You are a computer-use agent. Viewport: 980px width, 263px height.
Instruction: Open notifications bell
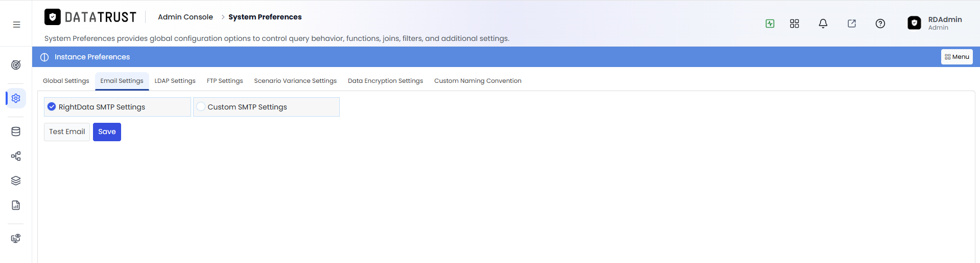[x=823, y=24]
